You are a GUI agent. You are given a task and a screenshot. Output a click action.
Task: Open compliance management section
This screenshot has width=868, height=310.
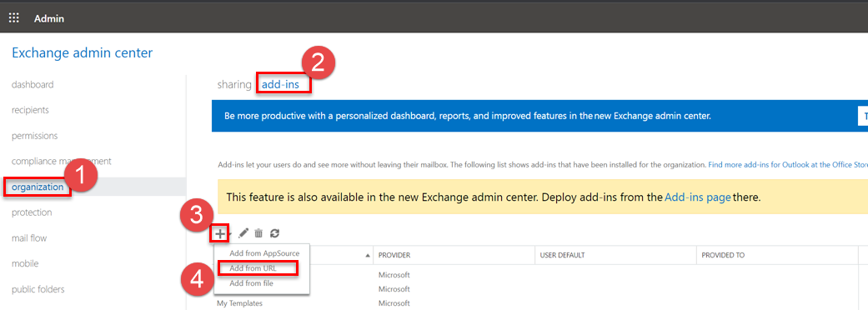62,161
